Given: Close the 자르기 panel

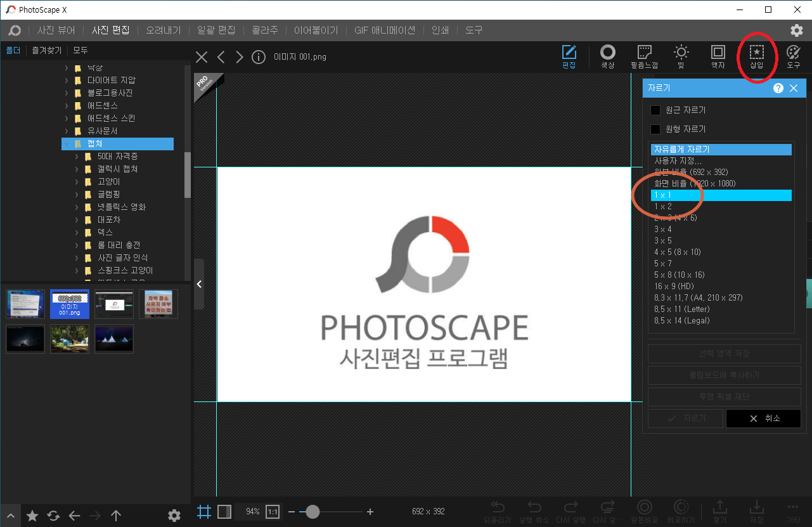Looking at the screenshot, I should coord(794,88).
